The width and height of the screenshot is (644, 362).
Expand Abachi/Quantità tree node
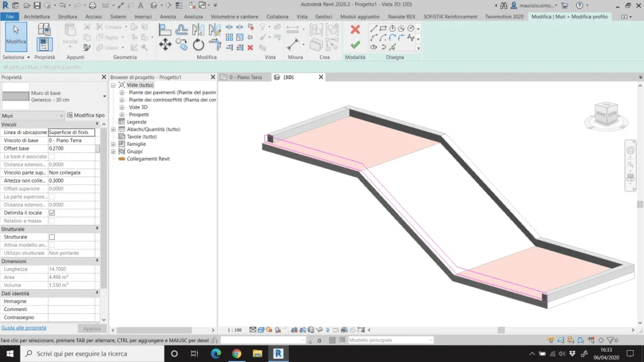(113, 130)
